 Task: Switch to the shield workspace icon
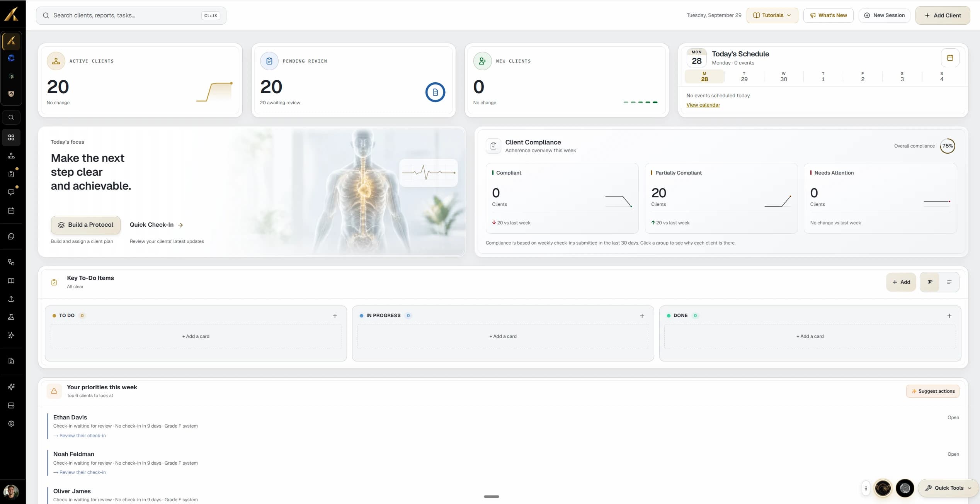coord(11,94)
